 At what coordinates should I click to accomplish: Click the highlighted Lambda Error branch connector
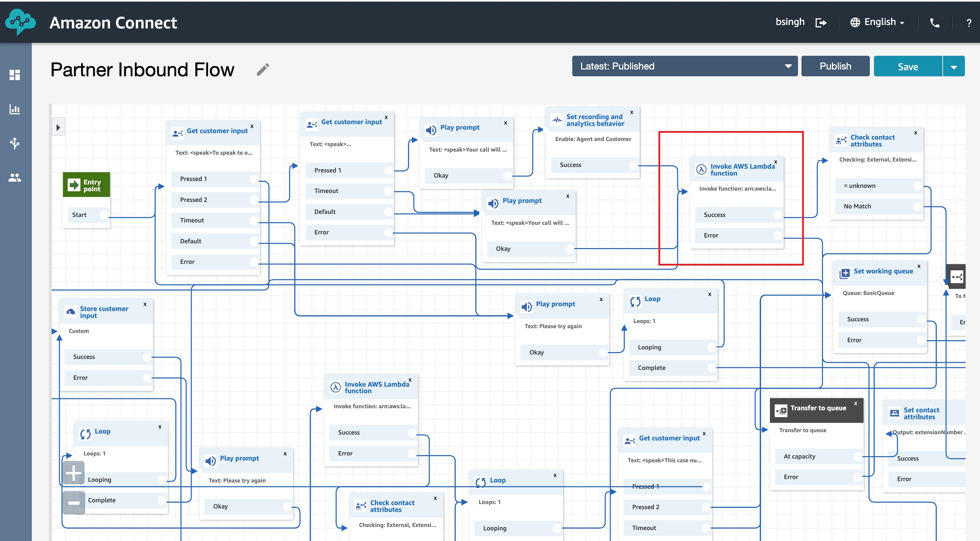pyautogui.click(x=779, y=235)
